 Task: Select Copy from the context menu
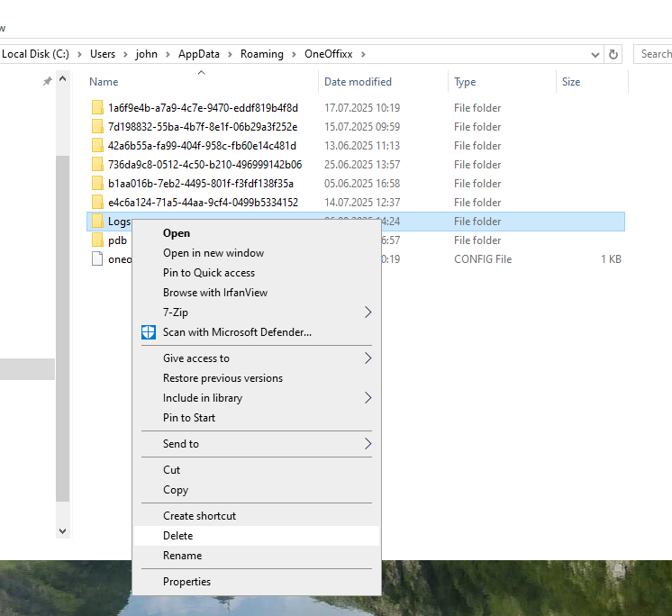257,490
